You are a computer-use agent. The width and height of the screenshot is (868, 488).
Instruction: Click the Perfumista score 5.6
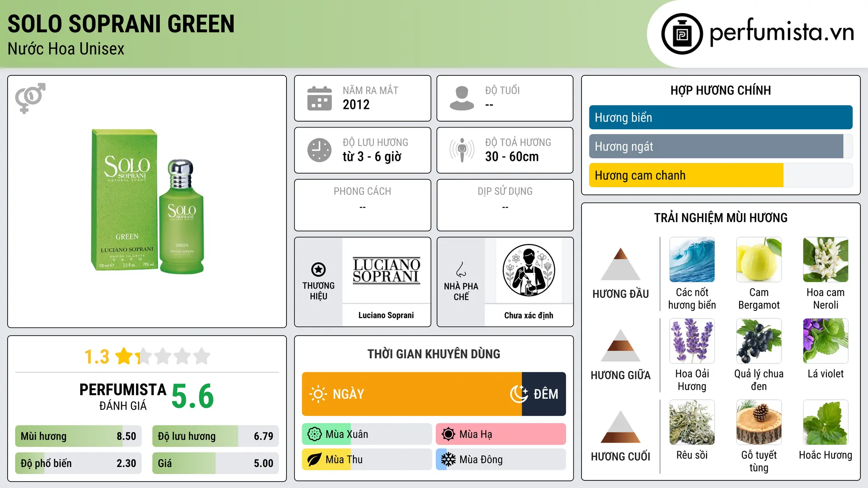point(193,396)
